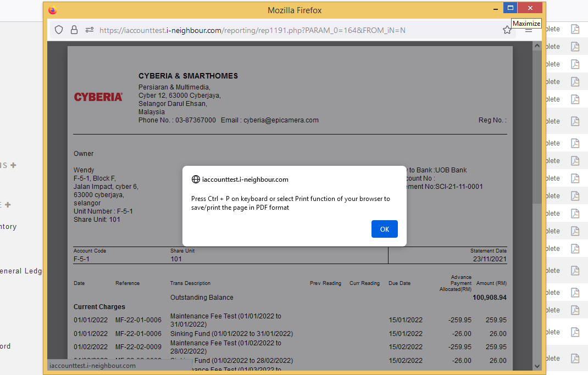Open the Firefox hamburger application menu
The width and height of the screenshot is (588, 375).
pos(528,30)
